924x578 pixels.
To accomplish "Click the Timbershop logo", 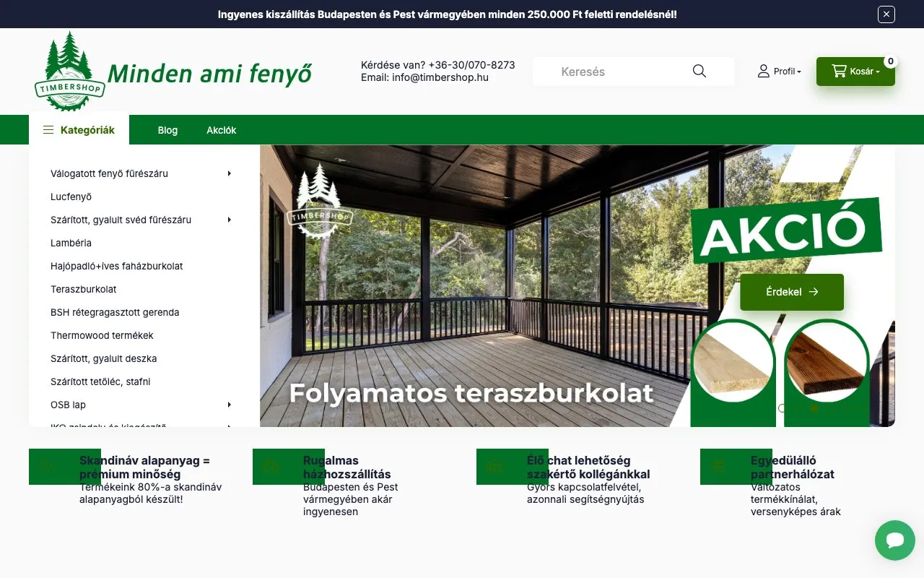I will point(70,71).
